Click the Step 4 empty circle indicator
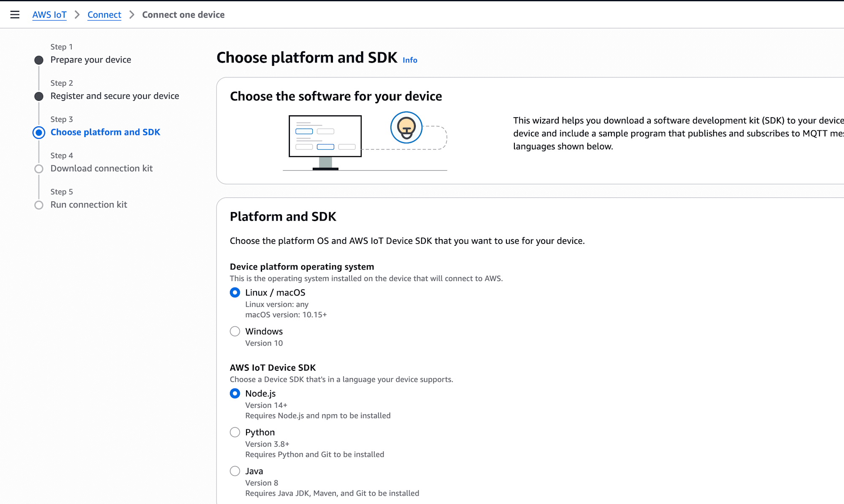Screen dimensions: 844x504 [x=39, y=169]
